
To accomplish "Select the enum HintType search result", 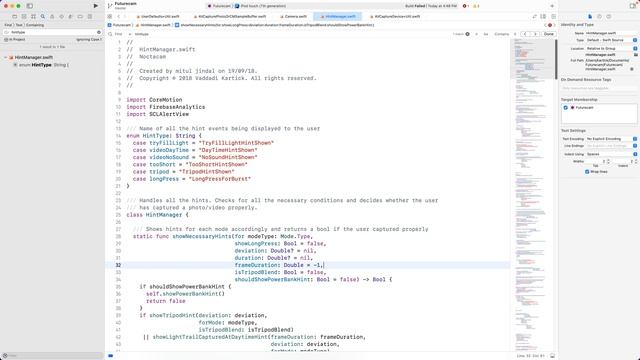I will coord(44,65).
